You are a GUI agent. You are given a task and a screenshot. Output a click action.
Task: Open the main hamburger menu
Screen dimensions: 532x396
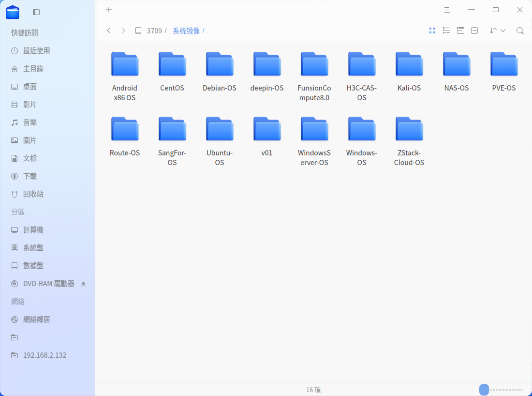[x=447, y=10]
